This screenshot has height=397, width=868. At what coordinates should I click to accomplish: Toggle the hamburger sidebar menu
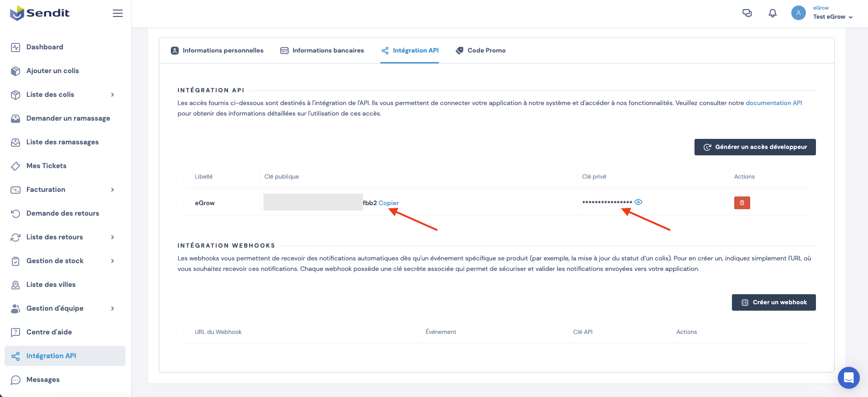tap(118, 13)
